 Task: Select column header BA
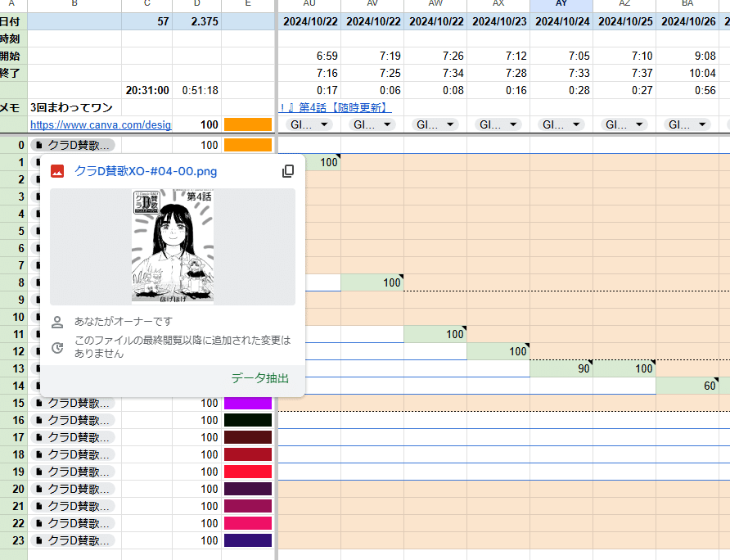click(687, 4)
